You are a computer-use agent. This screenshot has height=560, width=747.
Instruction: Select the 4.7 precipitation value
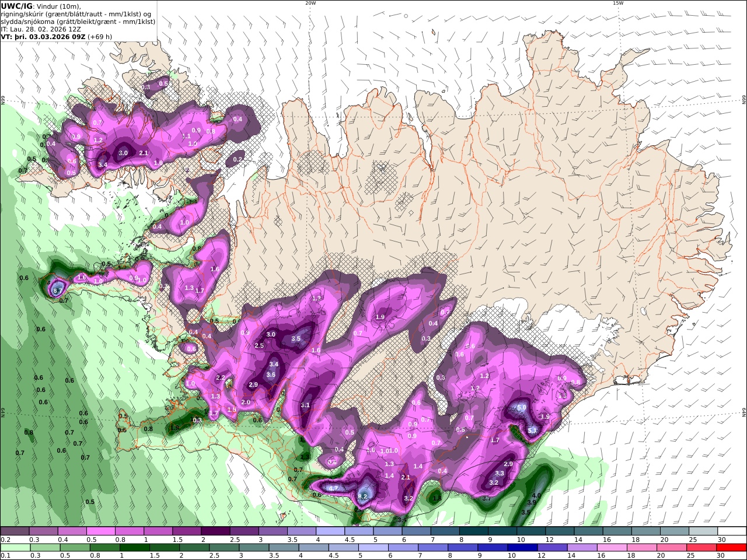click(x=333, y=488)
